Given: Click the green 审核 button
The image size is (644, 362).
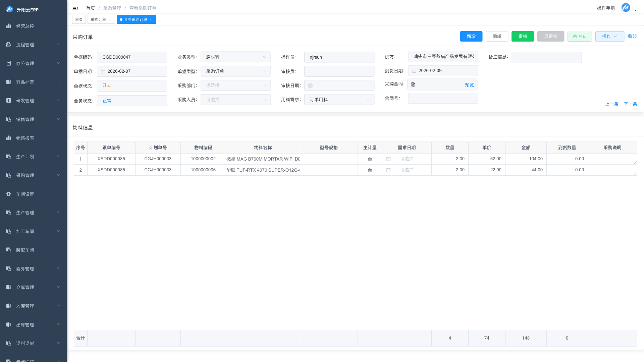Looking at the screenshot, I should [523, 36].
